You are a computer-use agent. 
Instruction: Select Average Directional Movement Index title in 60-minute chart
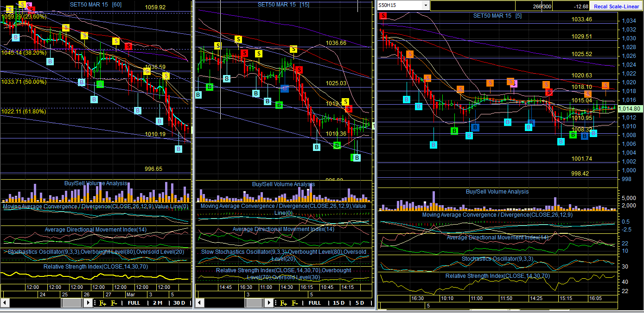[96, 230]
